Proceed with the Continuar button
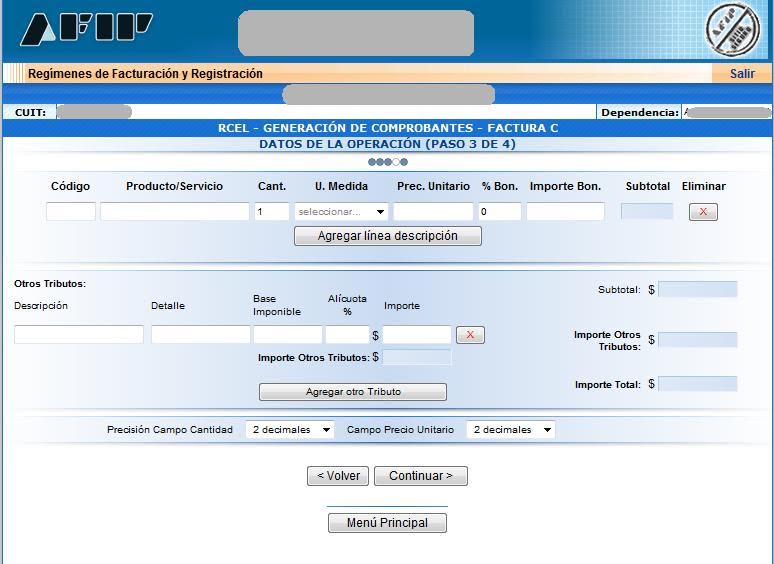The width and height of the screenshot is (774, 564). [x=420, y=476]
